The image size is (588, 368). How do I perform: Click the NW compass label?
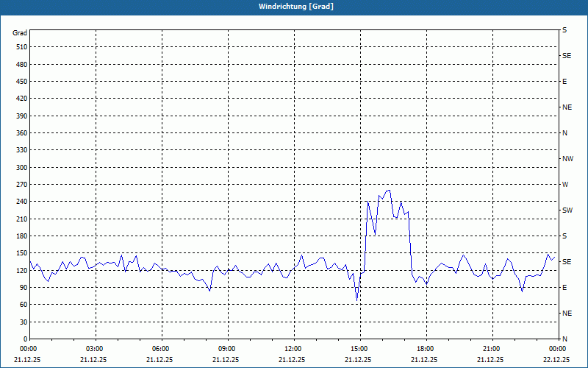click(567, 159)
